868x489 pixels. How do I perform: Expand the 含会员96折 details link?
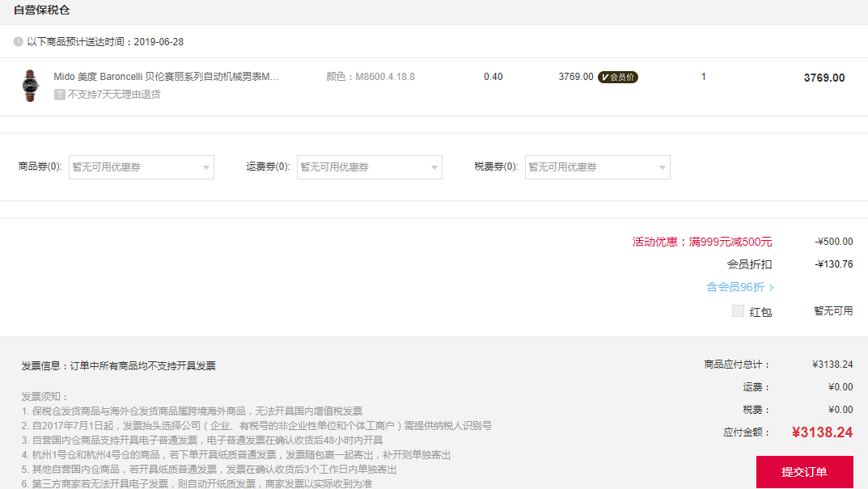pos(739,287)
